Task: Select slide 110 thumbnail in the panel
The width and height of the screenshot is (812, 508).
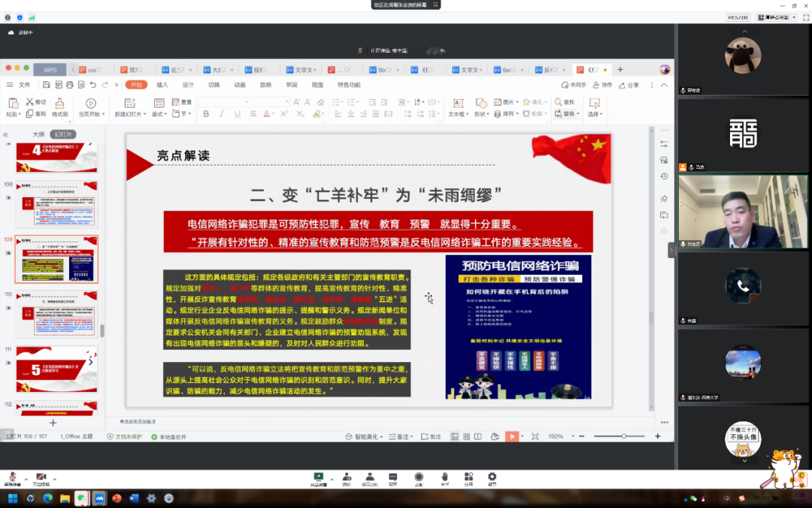Action: click(57, 312)
